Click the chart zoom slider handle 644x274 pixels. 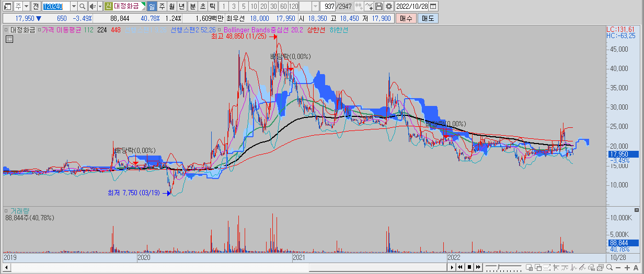499,267
